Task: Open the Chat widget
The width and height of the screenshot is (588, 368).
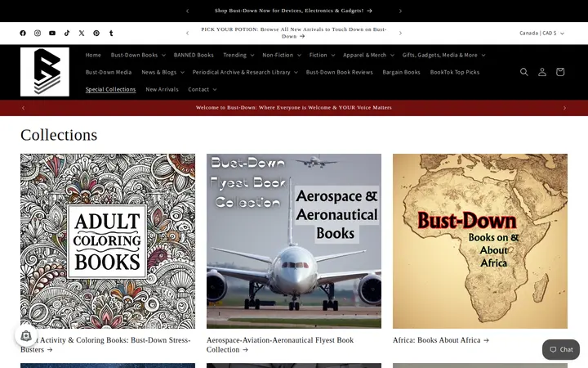Action: point(560,350)
